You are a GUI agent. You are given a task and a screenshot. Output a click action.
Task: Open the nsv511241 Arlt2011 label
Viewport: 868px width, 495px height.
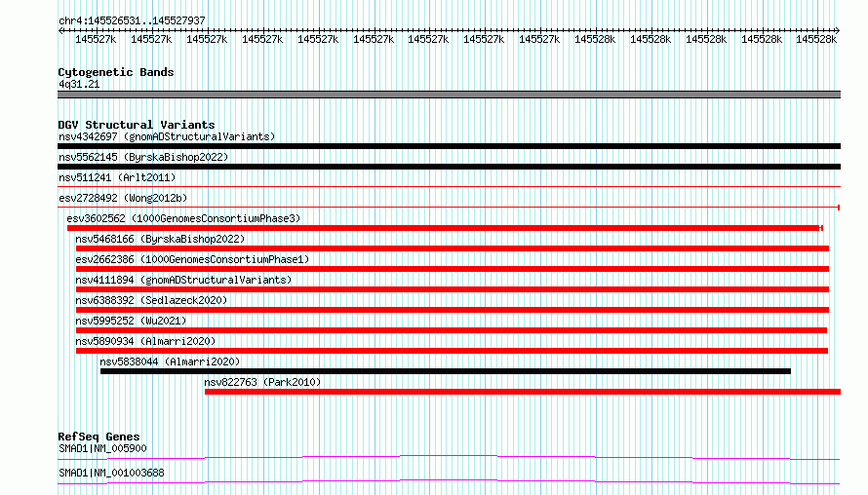(117, 177)
